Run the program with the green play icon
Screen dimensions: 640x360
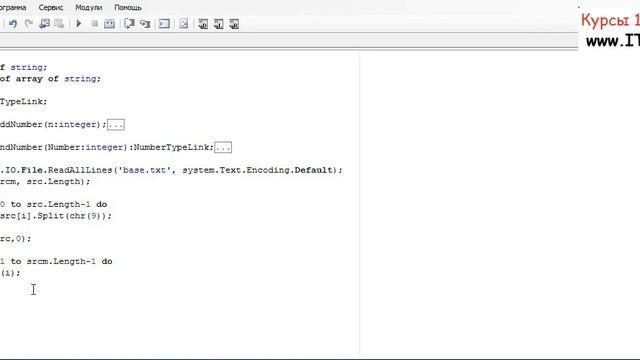[x=79, y=24]
